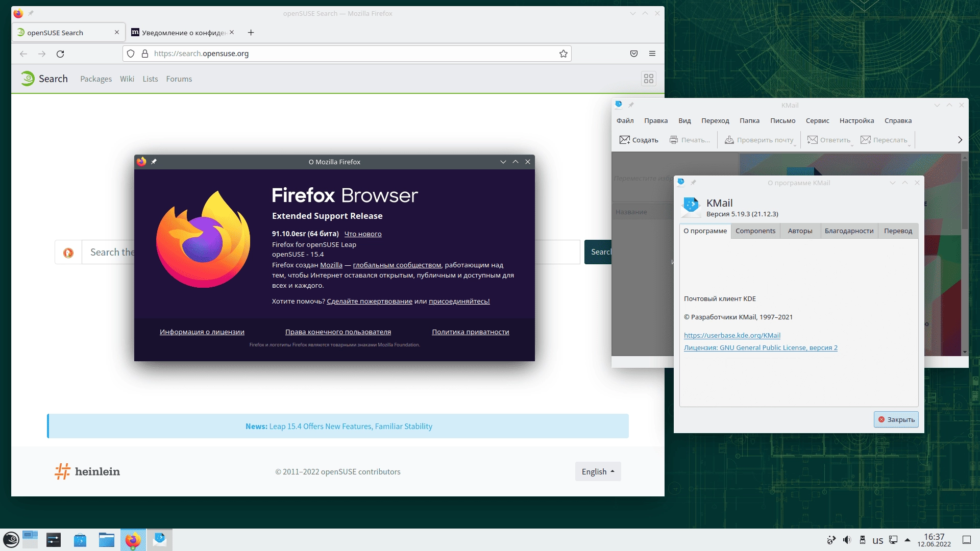Open KMail Письмо menu
Viewport: 980px width, 551px height.
(782, 121)
